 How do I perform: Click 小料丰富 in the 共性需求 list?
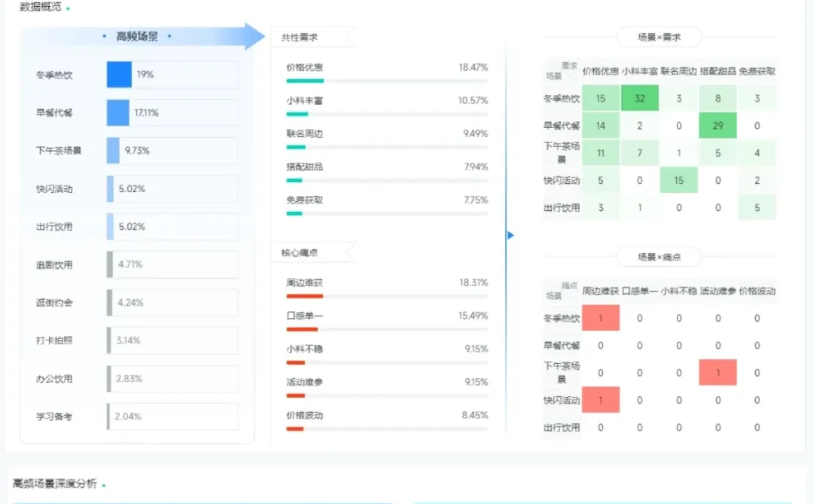coord(304,101)
